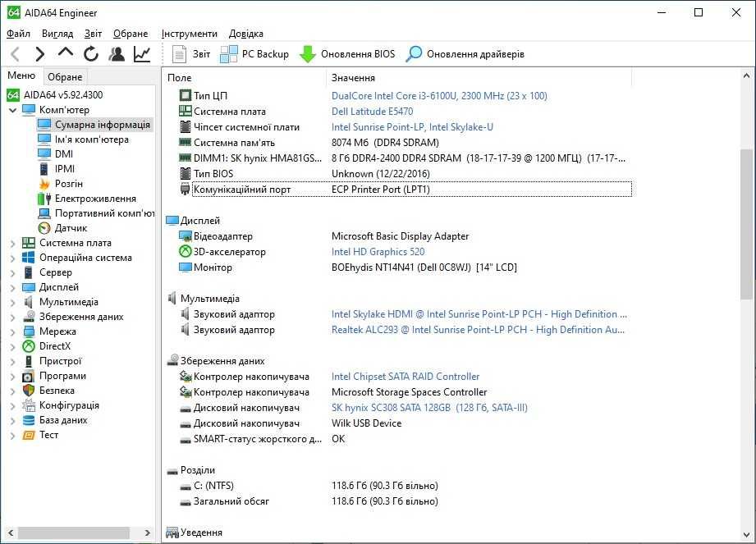
Task: Click the scroll down arrow in details pane
Action: (x=746, y=535)
